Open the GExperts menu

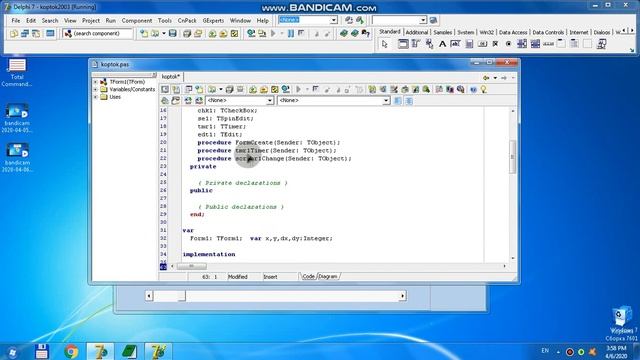point(213,20)
